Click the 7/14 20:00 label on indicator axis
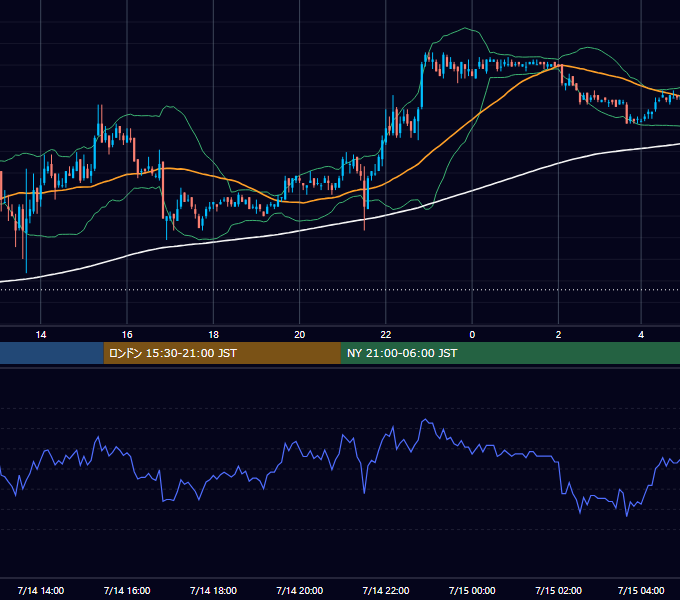The width and height of the screenshot is (680, 600). click(300, 590)
